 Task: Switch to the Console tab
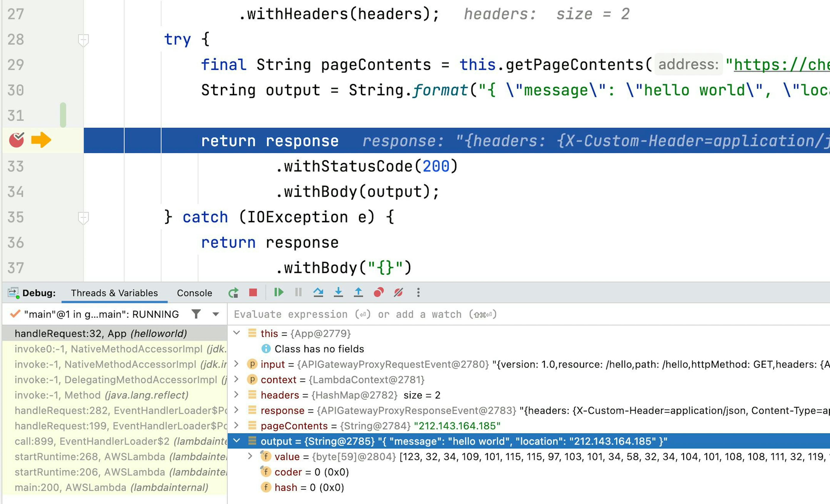(194, 293)
